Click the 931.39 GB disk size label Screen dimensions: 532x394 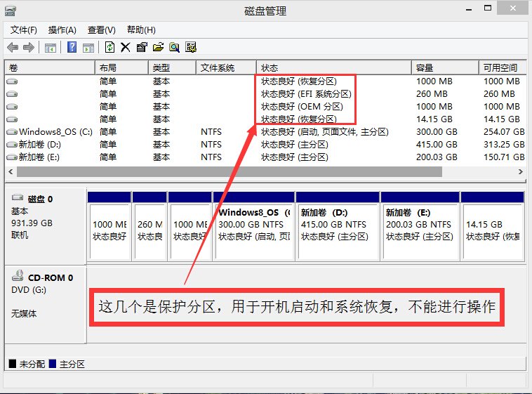coord(32,223)
